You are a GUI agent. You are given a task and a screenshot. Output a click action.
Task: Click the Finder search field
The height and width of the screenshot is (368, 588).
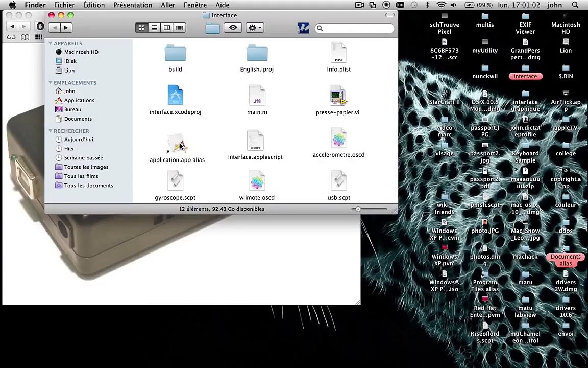[355, 28]
